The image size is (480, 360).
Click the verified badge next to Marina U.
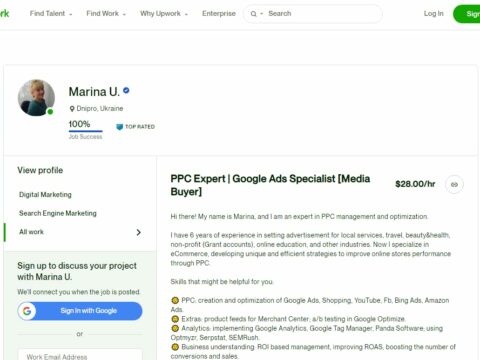point(126,90)
